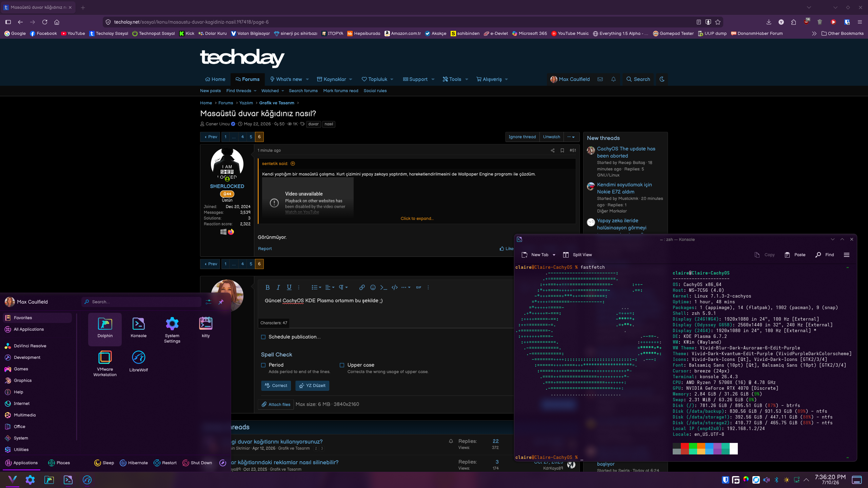Click the purple color swatch in fastfetch
This screenshot has height=488, width=868.
tap(717, 446)
